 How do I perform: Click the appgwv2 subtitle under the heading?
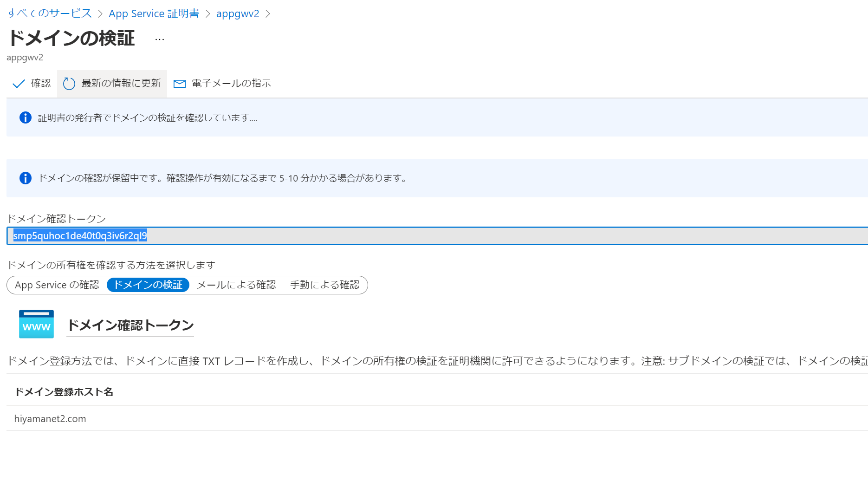click(25, 58)
